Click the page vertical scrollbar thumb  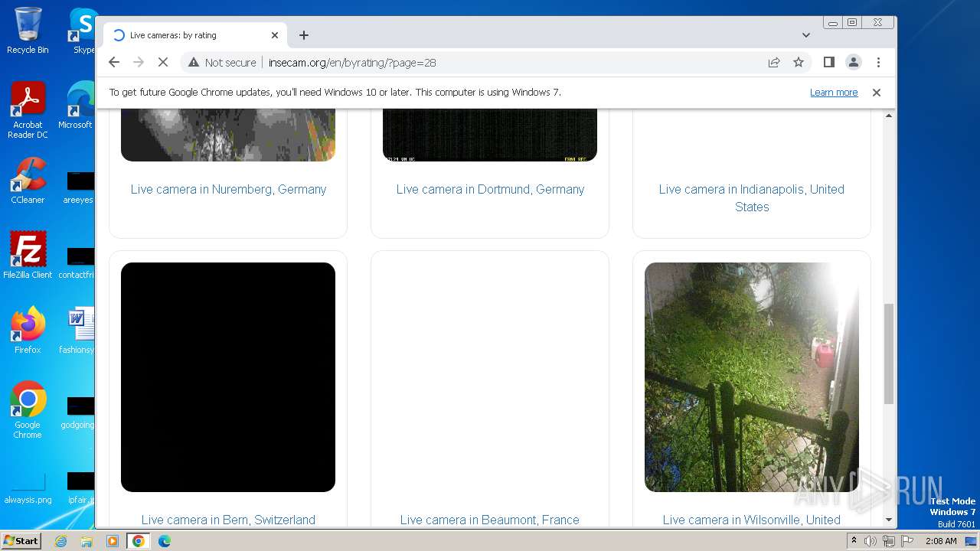(889, 354)
